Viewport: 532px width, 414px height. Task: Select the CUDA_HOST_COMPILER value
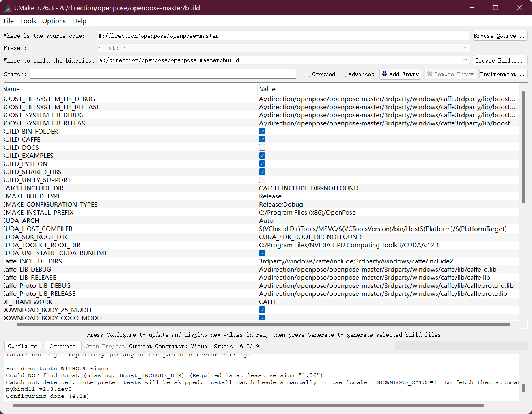[x=383, y=229]
